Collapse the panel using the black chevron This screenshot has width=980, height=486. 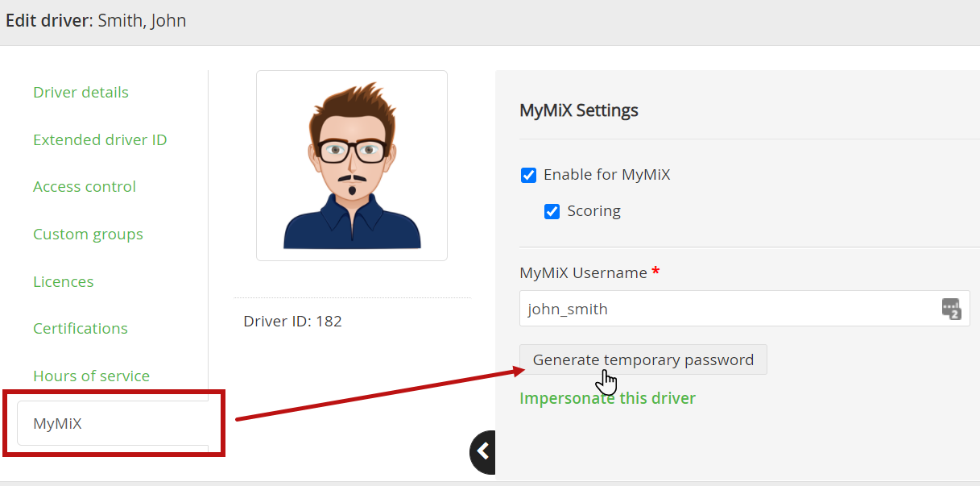(x=482, y=452)
